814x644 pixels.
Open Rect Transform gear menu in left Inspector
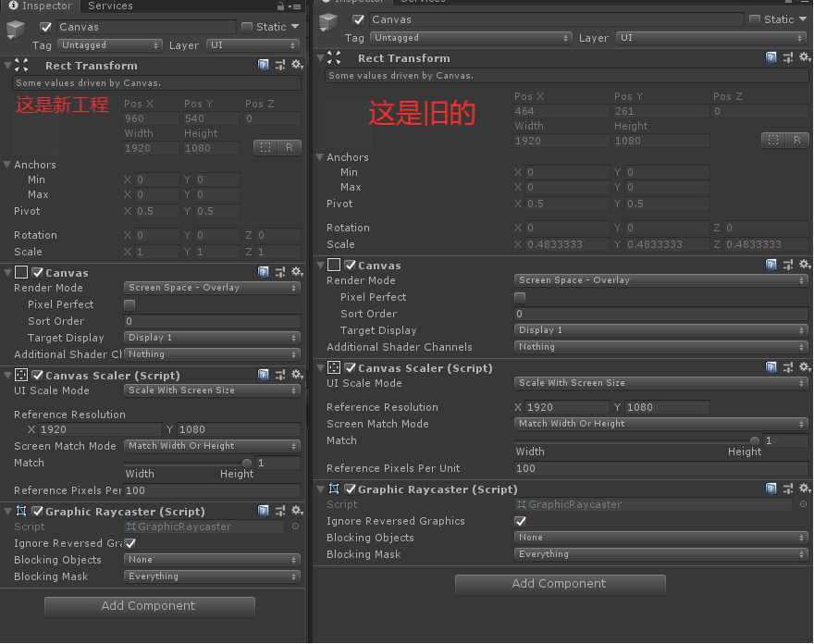click(297, 65)
